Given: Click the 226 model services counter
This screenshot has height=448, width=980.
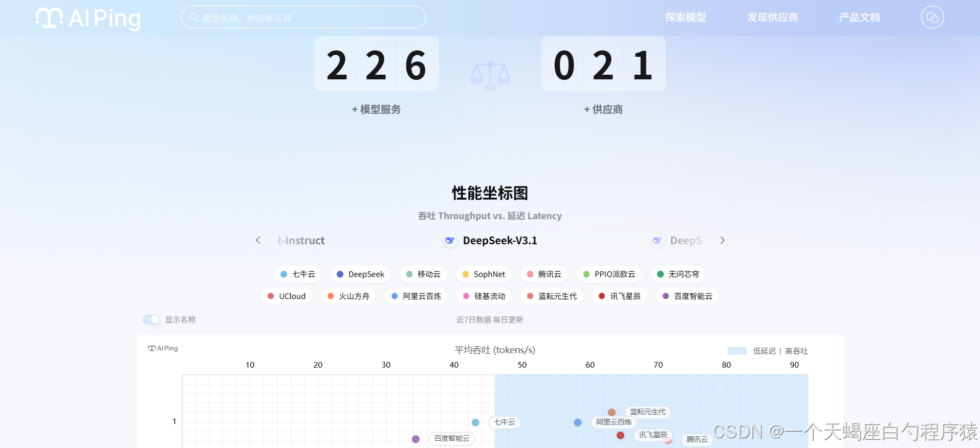Looking at the screenshot, I should click(376, 64).
